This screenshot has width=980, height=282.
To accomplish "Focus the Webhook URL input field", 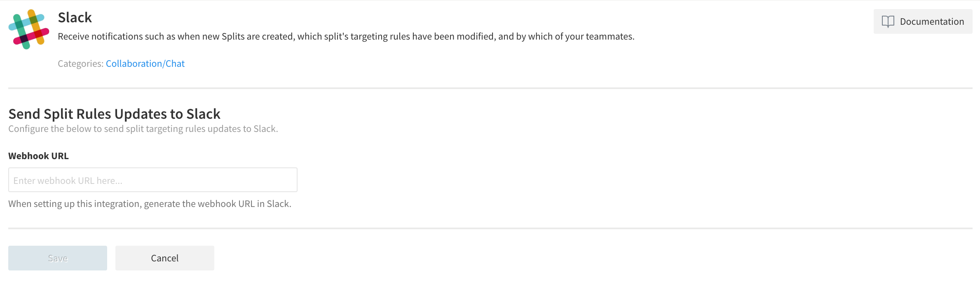I will (152, 180).
